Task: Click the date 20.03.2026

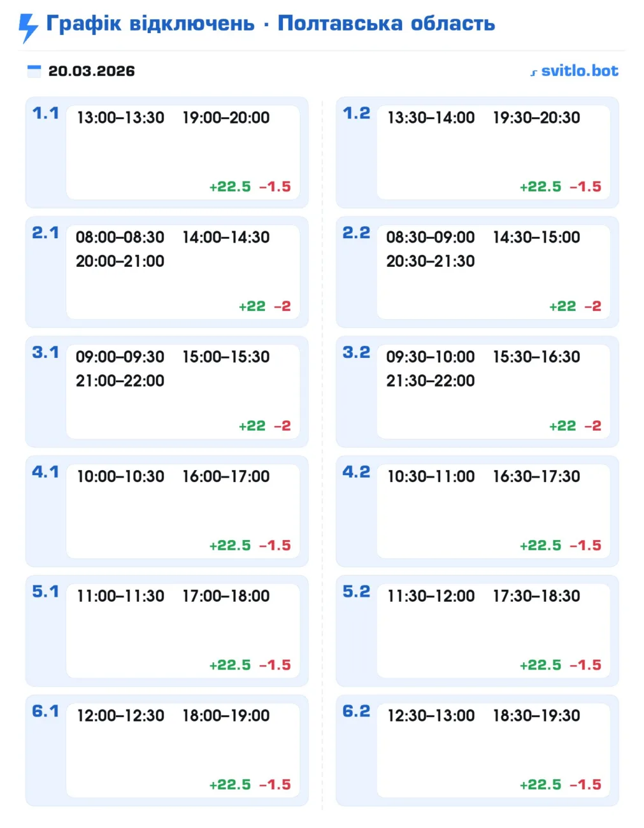Action: tap(92, 71)
